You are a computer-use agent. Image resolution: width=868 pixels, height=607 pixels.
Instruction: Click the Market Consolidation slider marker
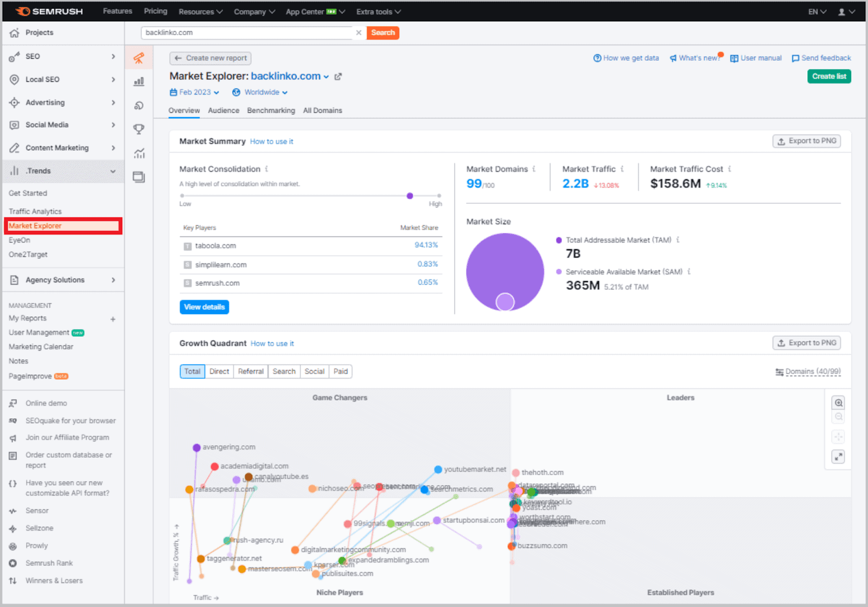410,196
